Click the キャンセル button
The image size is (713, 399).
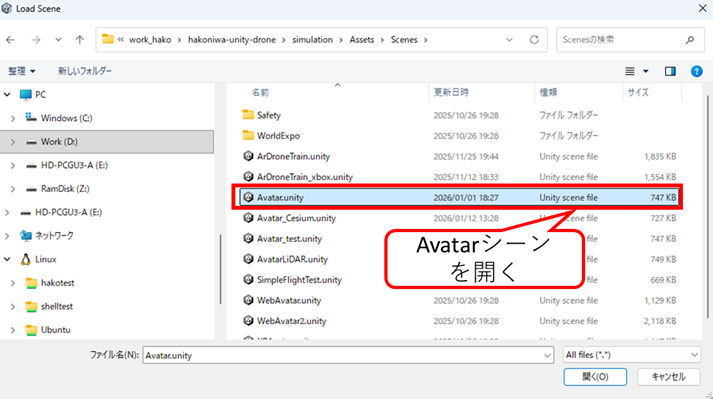click(x=668, y=377)
